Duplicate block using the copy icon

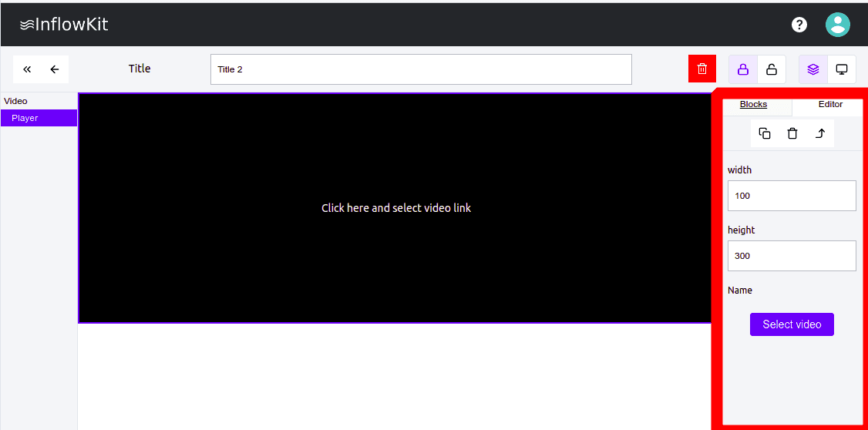click(765, 133)
